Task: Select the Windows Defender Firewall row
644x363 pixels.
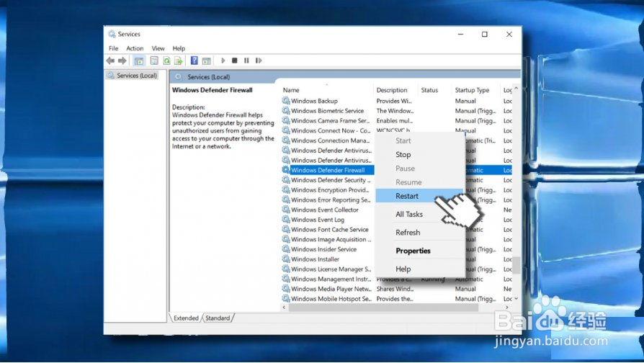Action: (328, 170)
